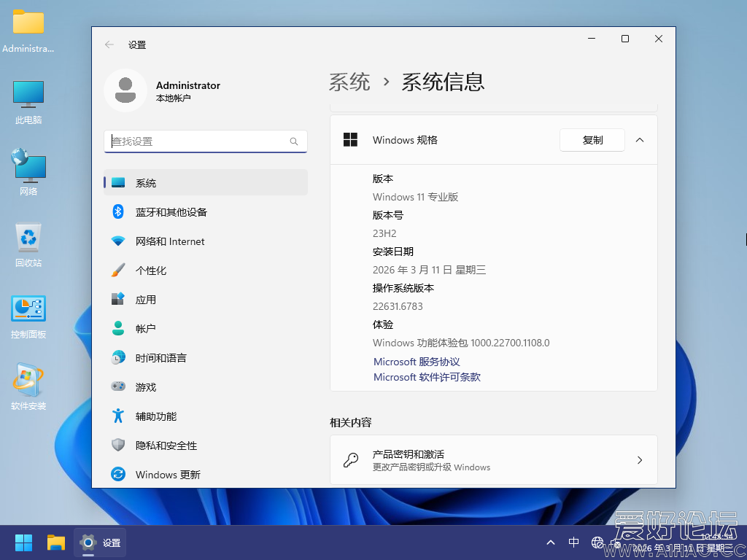Viewport: 747px width, 560px height.
Task: Click the Windows 功能体验包 value
Action: click(461, 343)
